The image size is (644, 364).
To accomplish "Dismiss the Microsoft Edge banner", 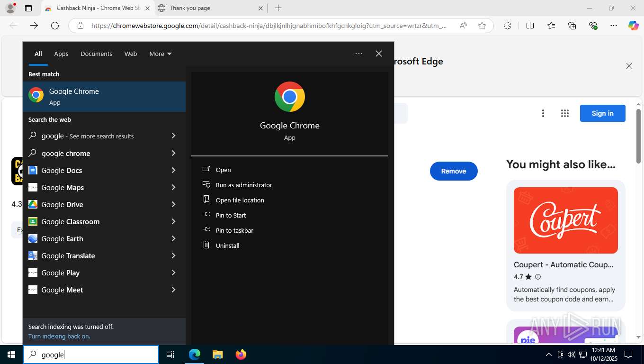I will coord(629,66).
